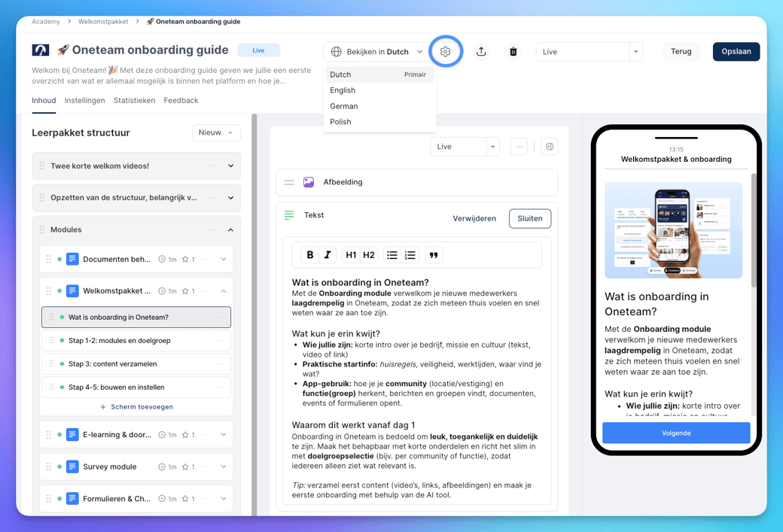The image size is (783, 532).
Task: Click the clock icon on Welkomstpakket row
Action: point(162,291)
